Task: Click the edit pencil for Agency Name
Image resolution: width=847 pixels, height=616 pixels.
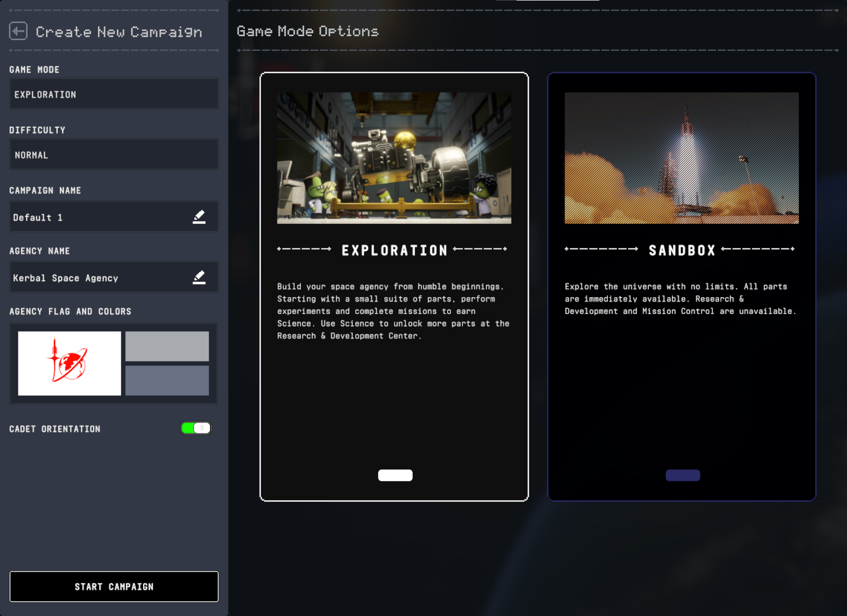Action: 199,277
